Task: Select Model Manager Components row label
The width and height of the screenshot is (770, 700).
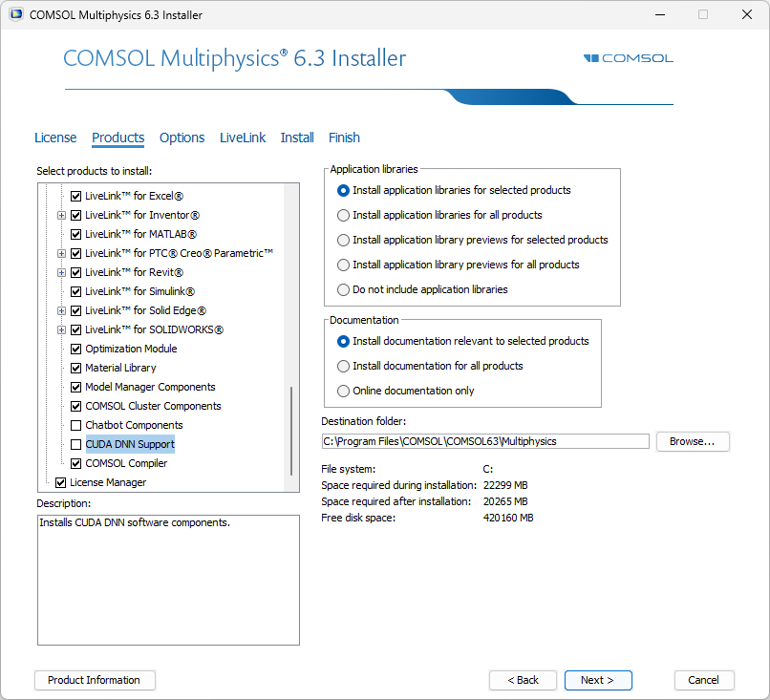Action: click(x=150, y=388)
